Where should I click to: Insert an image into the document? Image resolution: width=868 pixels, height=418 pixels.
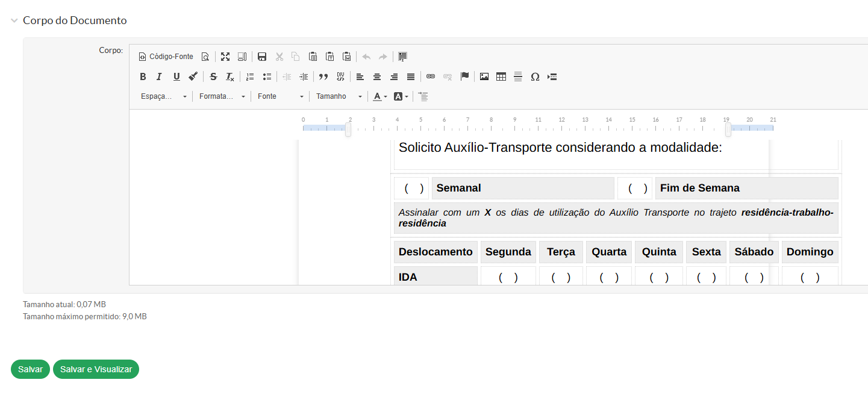click(x=484, y=76)
